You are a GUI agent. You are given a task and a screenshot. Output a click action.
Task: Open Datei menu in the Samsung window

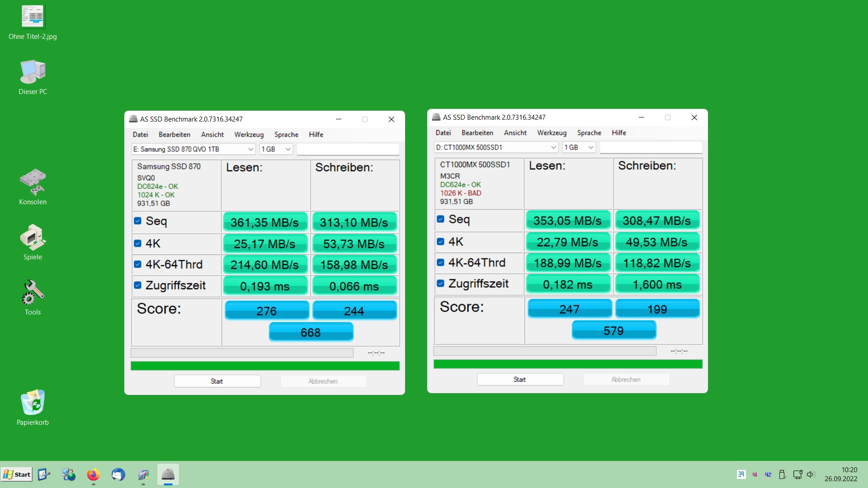tap(140, 135)
